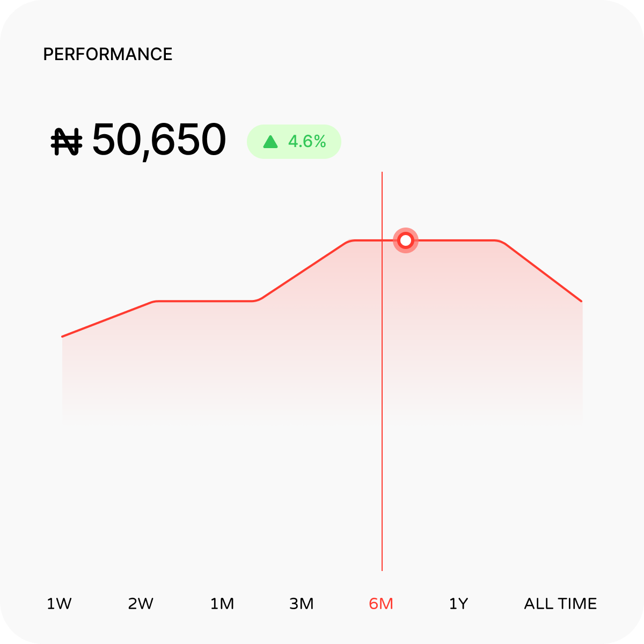Screen dimensions: 644x644
Task: Click the 4.6% percentage text
Action: tap(307, 142)
